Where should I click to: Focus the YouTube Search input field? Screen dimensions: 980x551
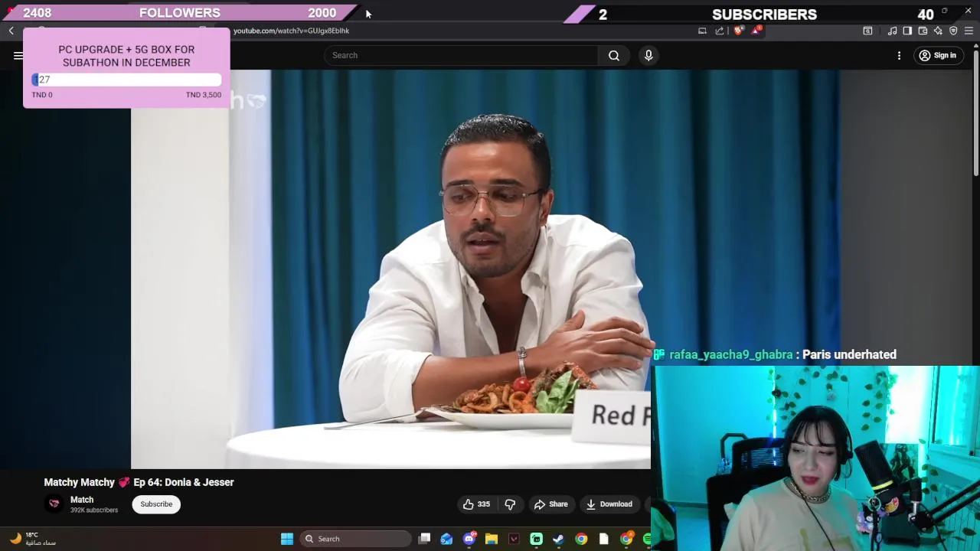[462, 55]
